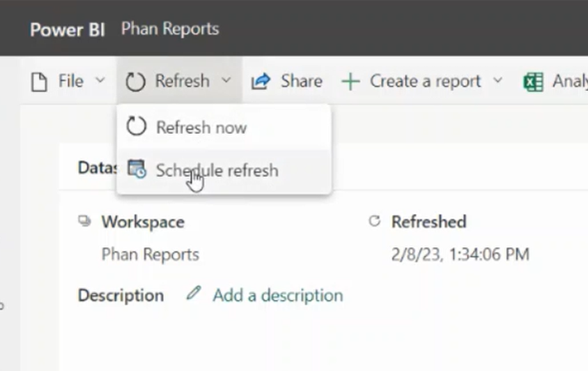Click the Schedule refresh calendar icon
588x371 pixels.
coord(137,169)
